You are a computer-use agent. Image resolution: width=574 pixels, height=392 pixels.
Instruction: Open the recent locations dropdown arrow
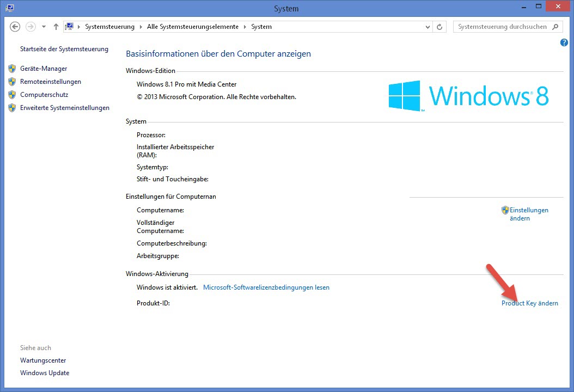44,27
